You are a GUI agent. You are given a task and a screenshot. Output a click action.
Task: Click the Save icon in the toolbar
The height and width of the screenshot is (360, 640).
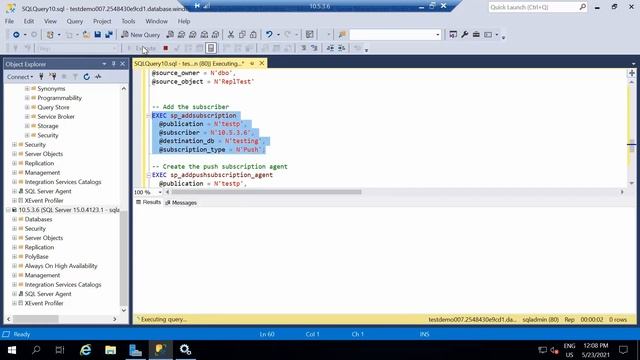[x=98, y=35]
